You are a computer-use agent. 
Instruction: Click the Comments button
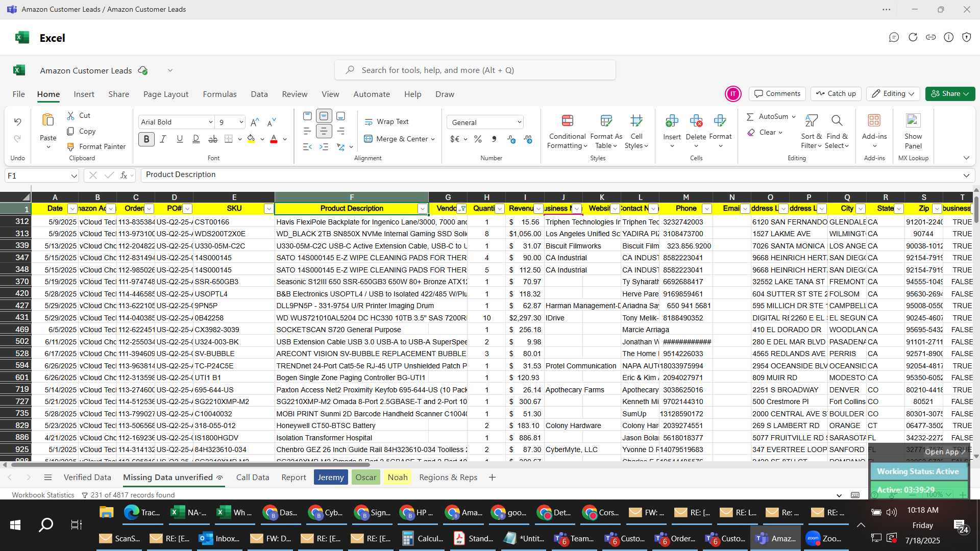point(777,94)
